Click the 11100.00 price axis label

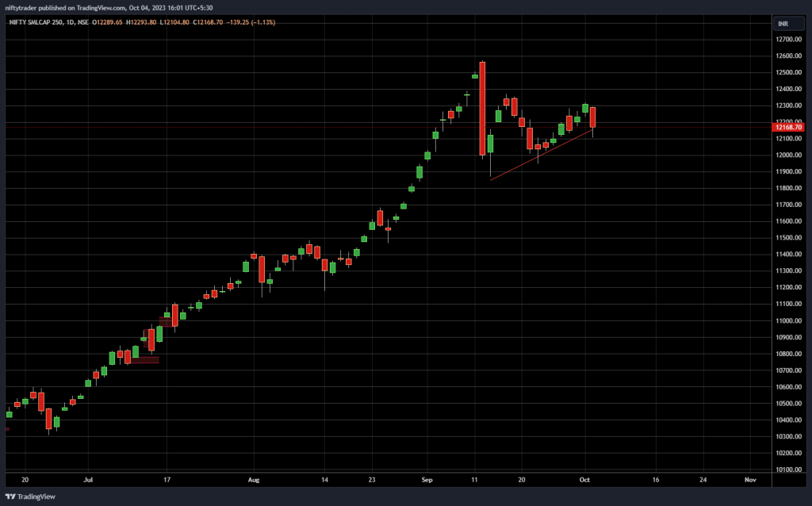tap(789, 304)
